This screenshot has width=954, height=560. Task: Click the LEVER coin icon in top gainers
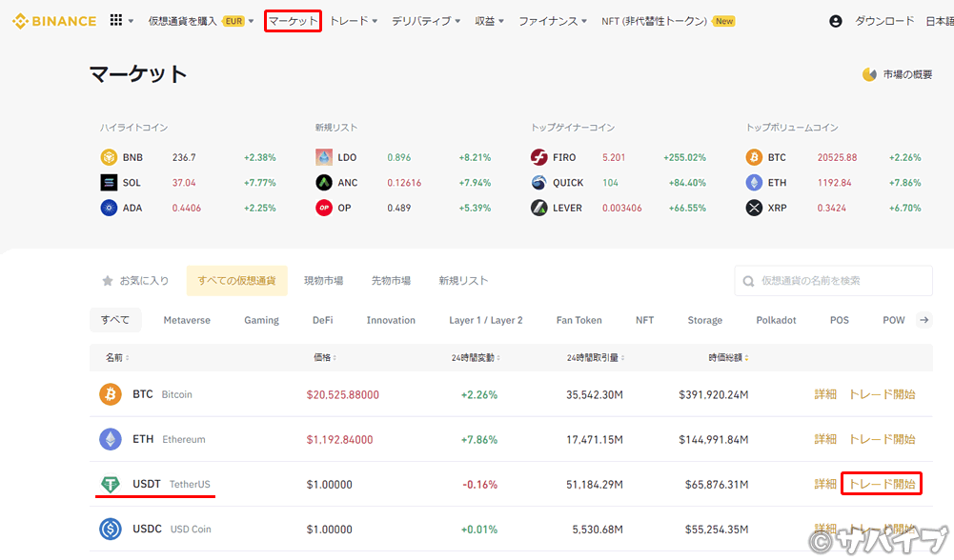click(x=539, y=208)
